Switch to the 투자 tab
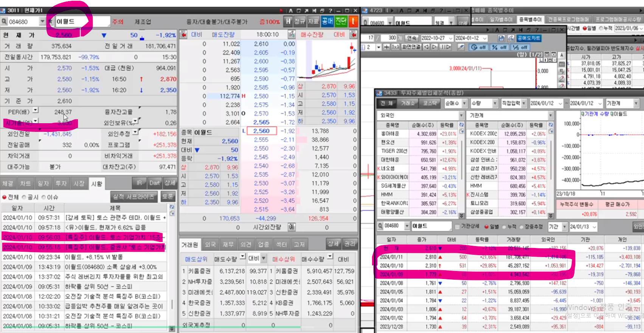This screenshot has height=333, width=644. tap(61, 183)
